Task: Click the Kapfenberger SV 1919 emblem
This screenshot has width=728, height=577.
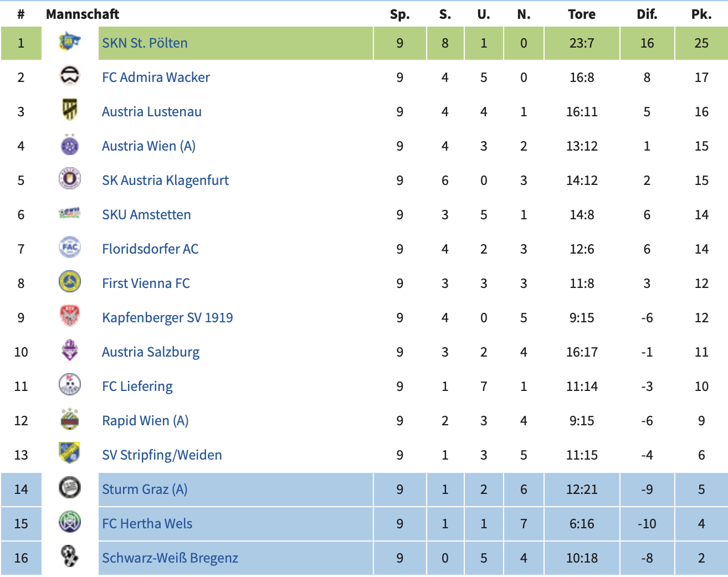Action: [70, 317]
